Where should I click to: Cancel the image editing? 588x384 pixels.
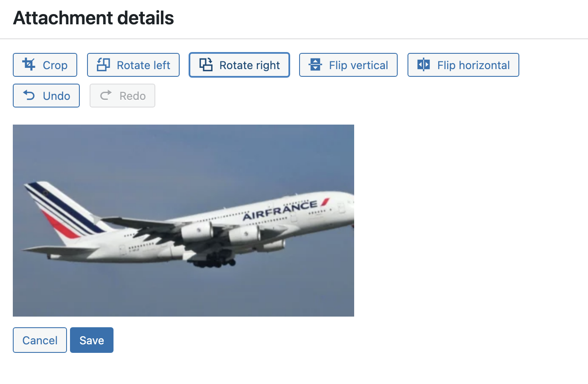[40, 340]
